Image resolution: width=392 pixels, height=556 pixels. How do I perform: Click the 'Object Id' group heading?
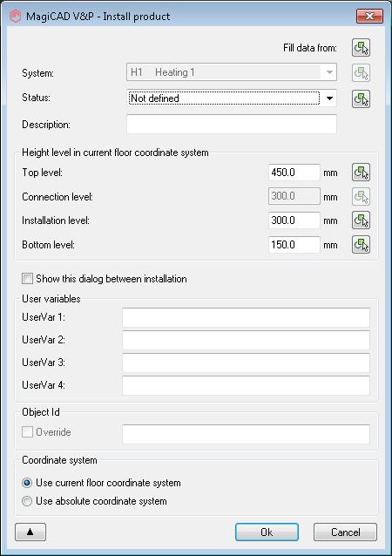coord(41,412)
